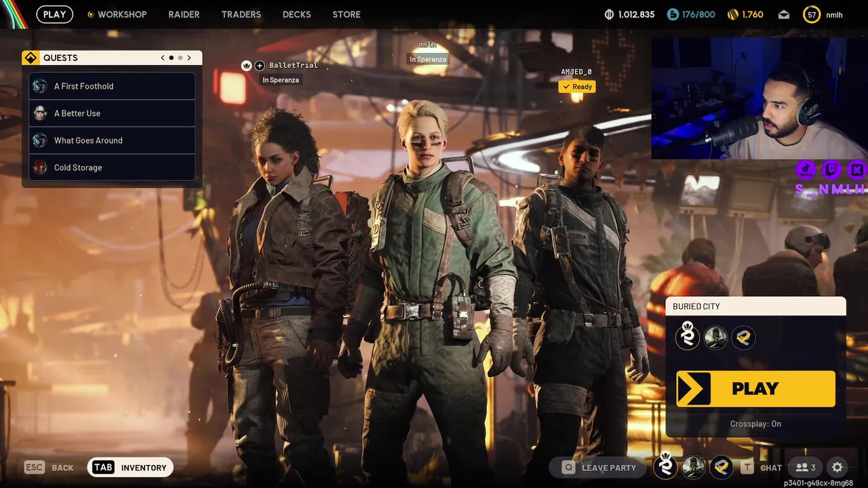Open the Workshop tab
The image size is (868, 488).
[122, 14]
